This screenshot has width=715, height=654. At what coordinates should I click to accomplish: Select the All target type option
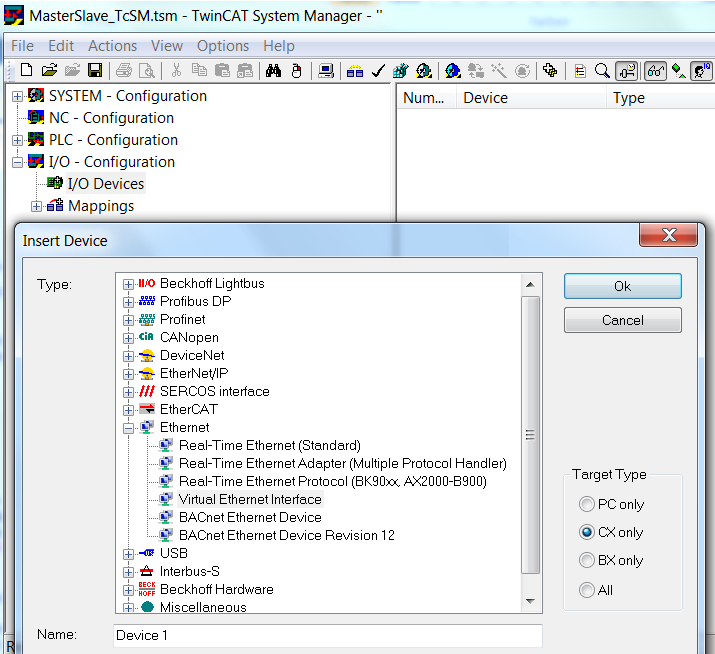[x=586, y=590]
